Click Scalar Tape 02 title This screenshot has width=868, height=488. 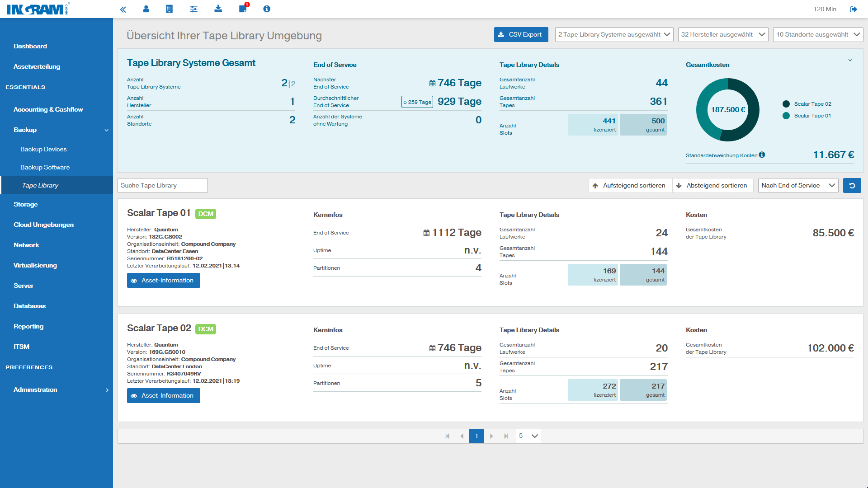(x=159, y=328)
